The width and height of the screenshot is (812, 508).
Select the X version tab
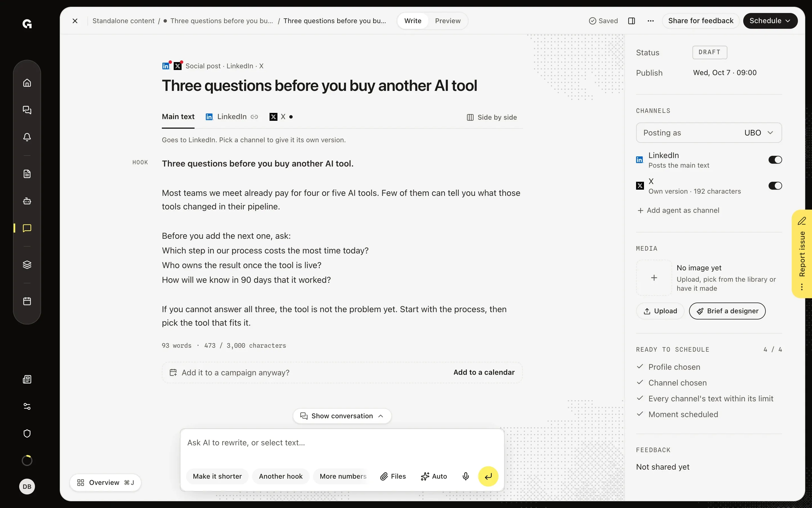[x=281, y=117]
